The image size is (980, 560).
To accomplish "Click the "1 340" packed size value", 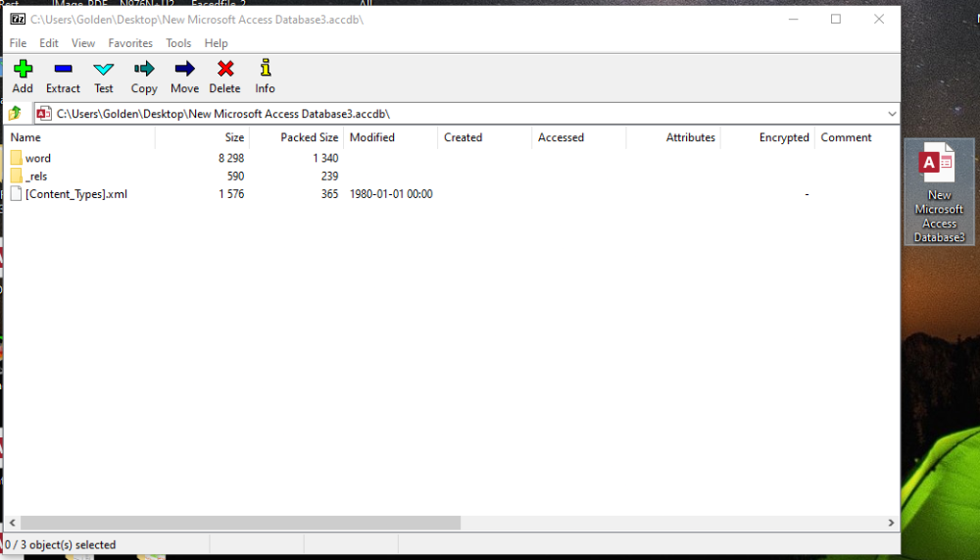I will pyautogui.click(x=325, y=158).
